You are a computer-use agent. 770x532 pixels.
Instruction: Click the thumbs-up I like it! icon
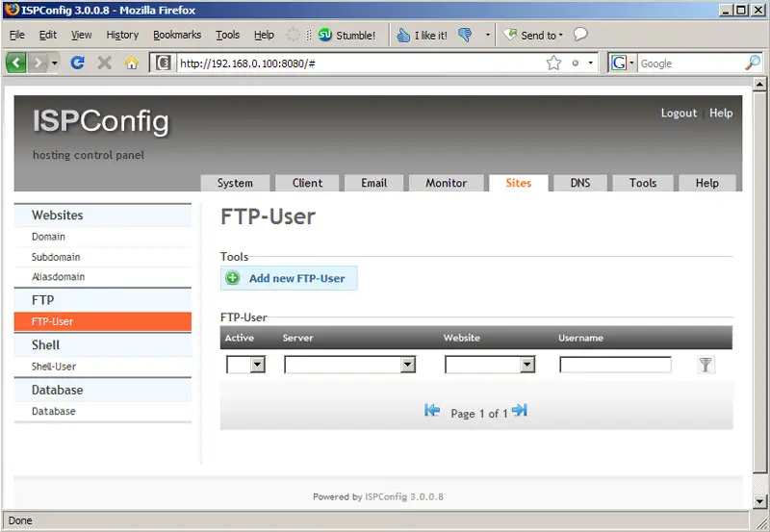tap(403, 35)
